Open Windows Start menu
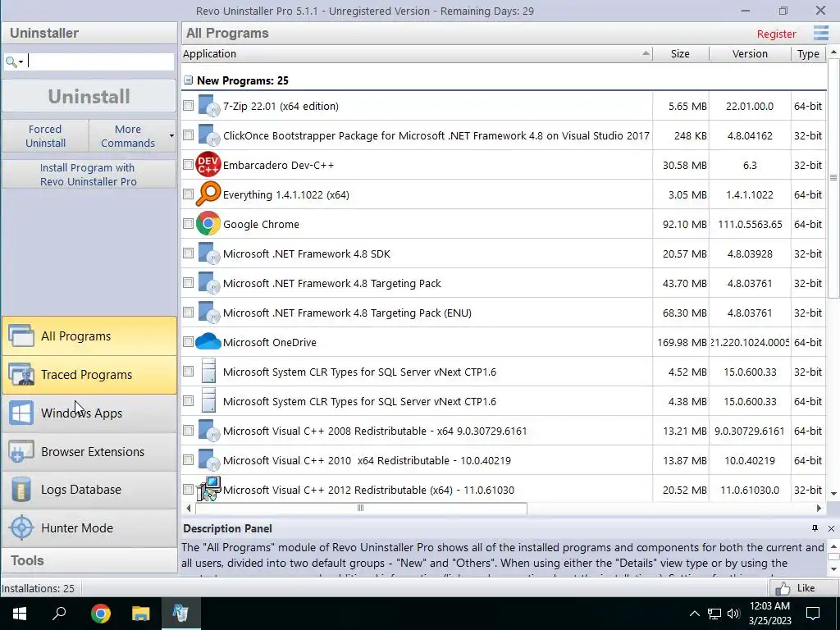 tap(20, 614)
